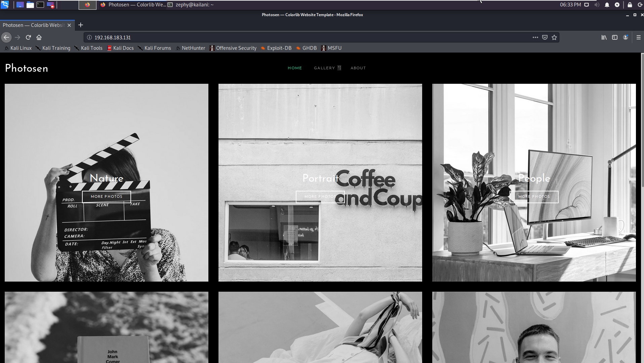Screen dimensions: 644x363
Task: Click MORE PHOTOS under Nature
Action: 107,196
